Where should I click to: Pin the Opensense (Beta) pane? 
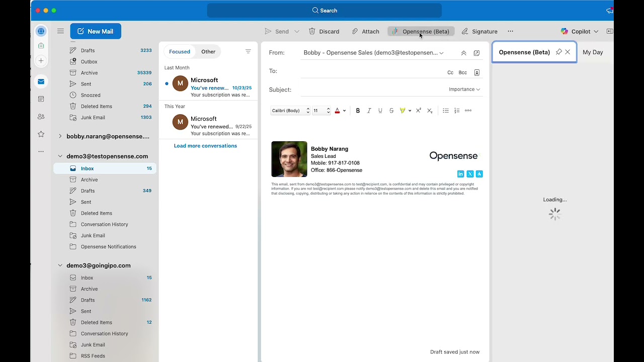(558, 52)
